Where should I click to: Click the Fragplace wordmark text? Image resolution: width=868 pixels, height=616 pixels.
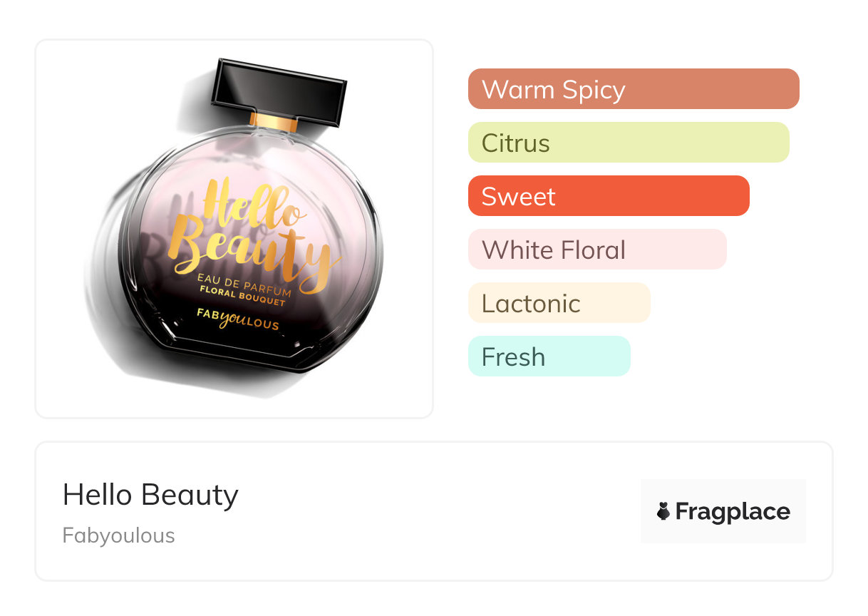point(733,511)
